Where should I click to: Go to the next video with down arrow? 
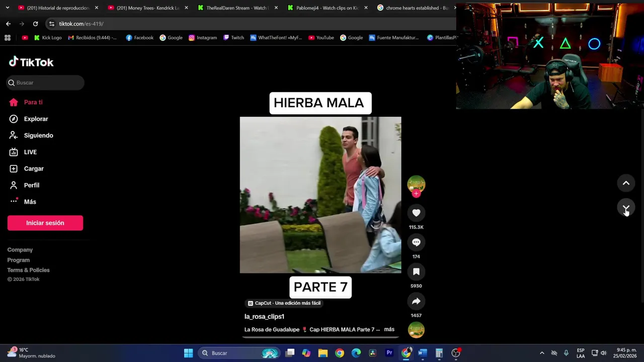coord(626,208)
